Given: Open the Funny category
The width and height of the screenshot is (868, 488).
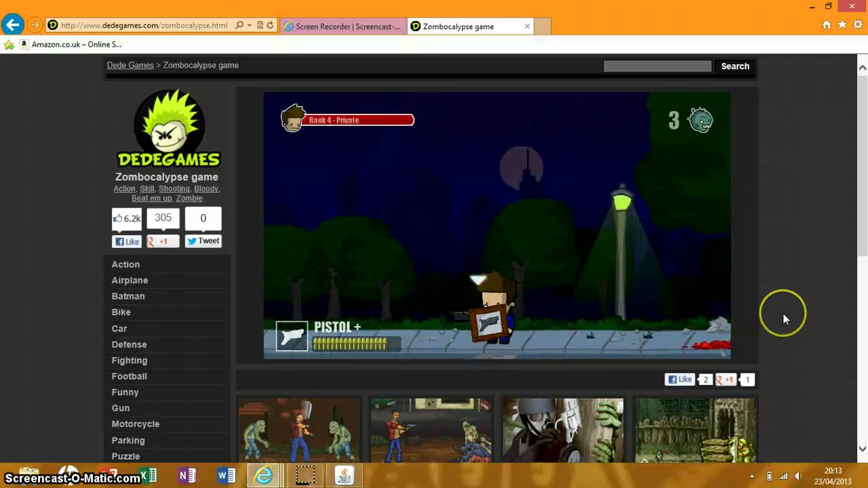Looking at the screenshot, I should tap(125, 392).
